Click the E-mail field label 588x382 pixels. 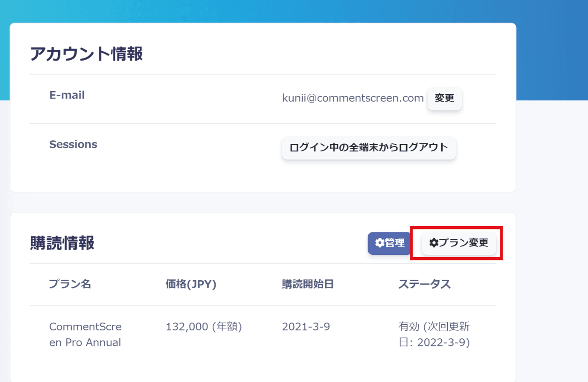[67, 95]
